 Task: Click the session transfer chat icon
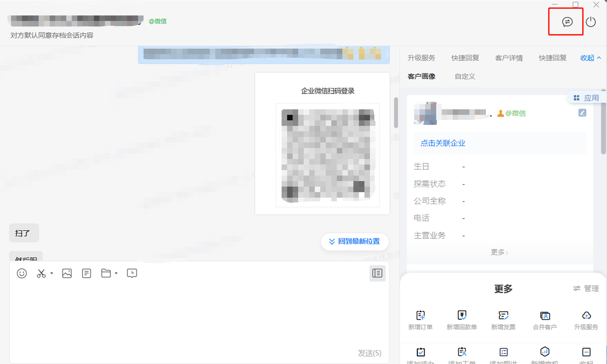[x=567, y=22]
